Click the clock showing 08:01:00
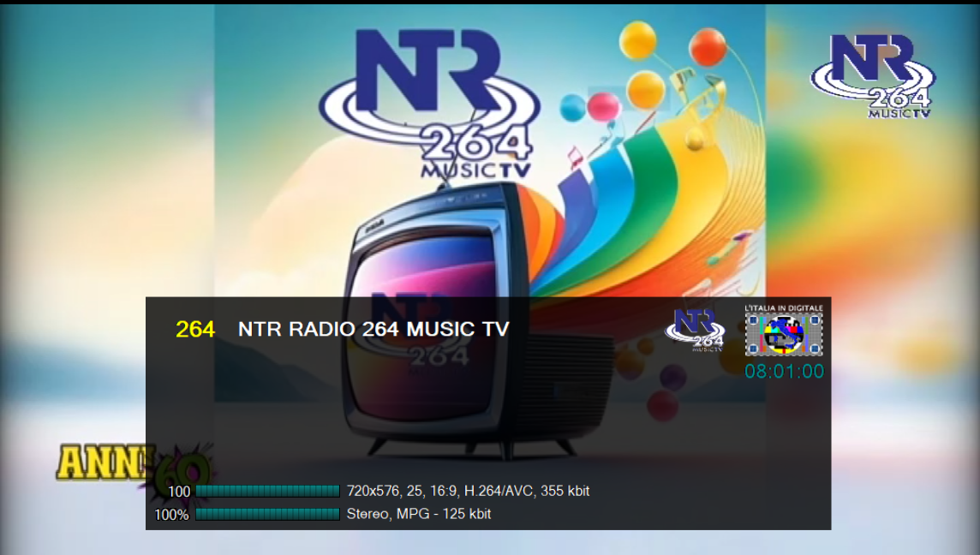This screenshot has height=555, width=980. point(785,371)
